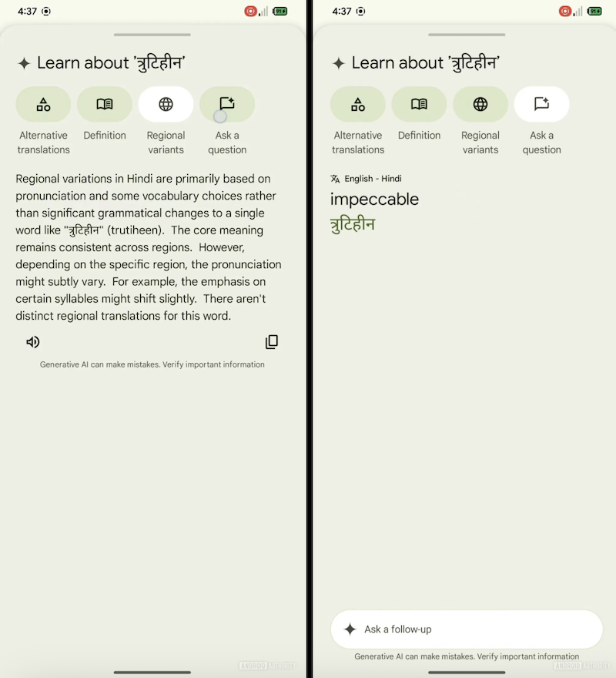Open Definition book chip on right screen
Screen dimensions: 616x678
click(419, 105)
